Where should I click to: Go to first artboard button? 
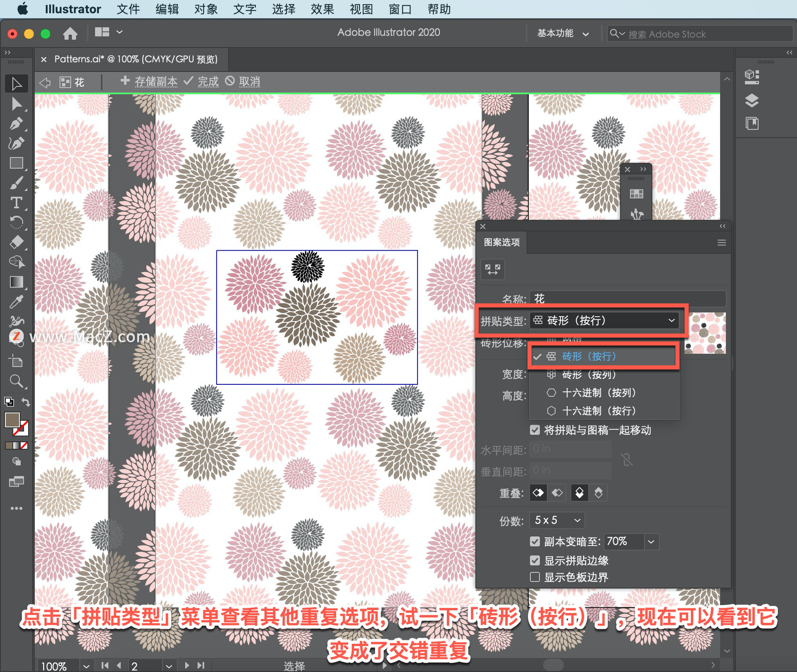105,665
